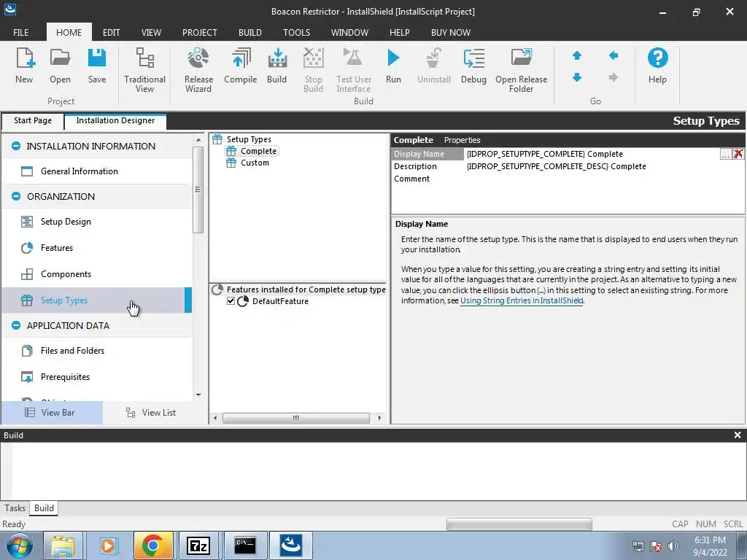Switch to the Start Page tab
Screen dimensions: 747x560
pos(32,120)
